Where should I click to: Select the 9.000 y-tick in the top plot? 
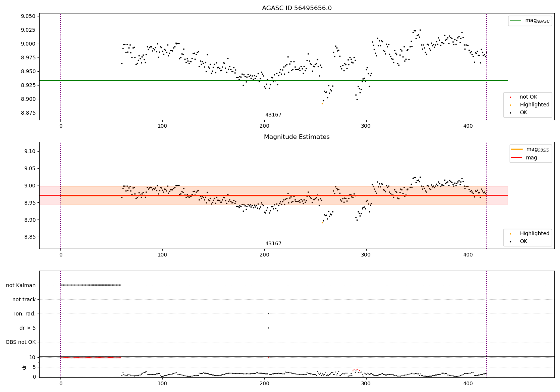(28, 44)
